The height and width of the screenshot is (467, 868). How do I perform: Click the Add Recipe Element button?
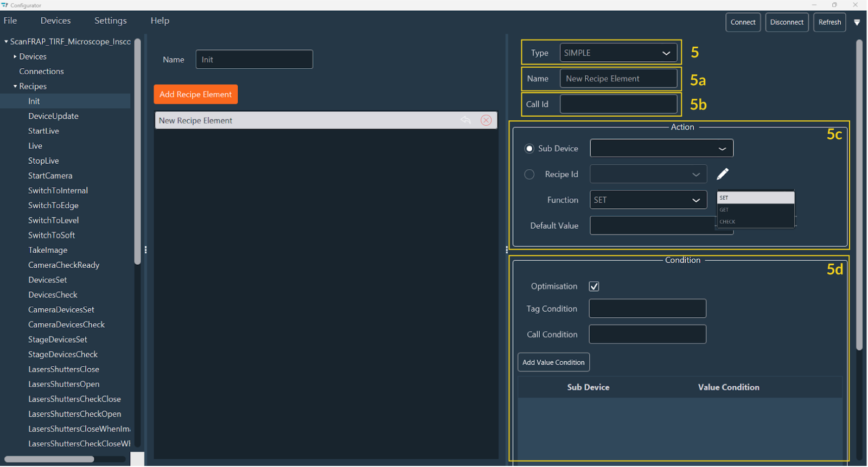tap(195, 94)
